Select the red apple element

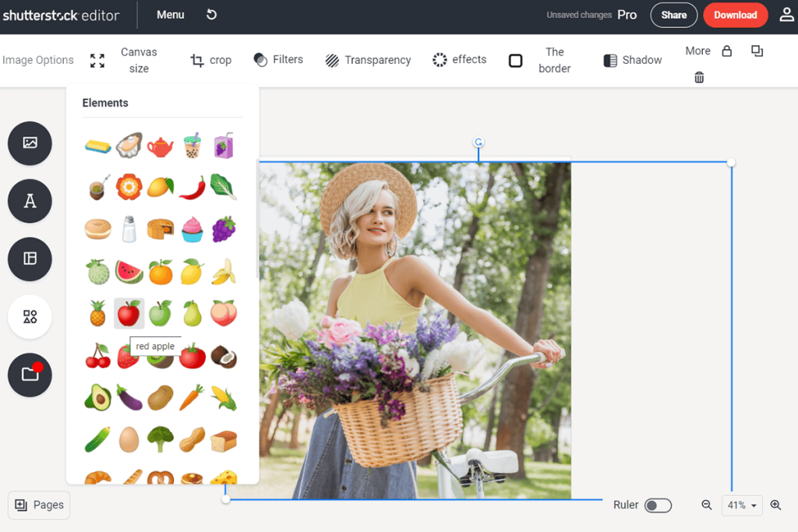129,313
